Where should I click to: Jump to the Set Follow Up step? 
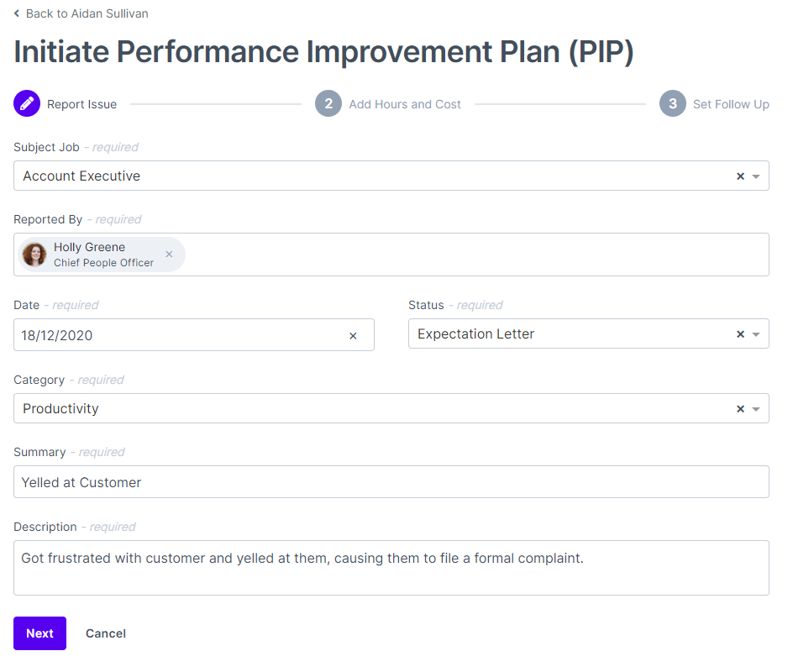pyautogui.click(x=730, y=103)
